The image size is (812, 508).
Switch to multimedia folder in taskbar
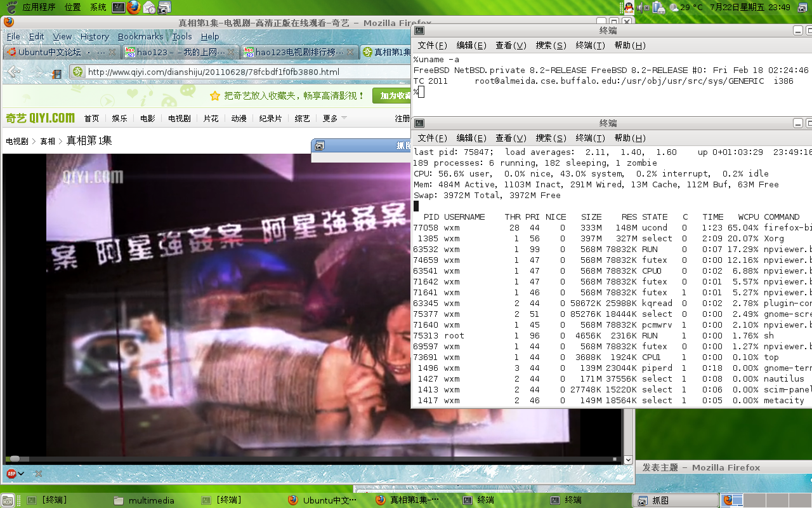144,500
